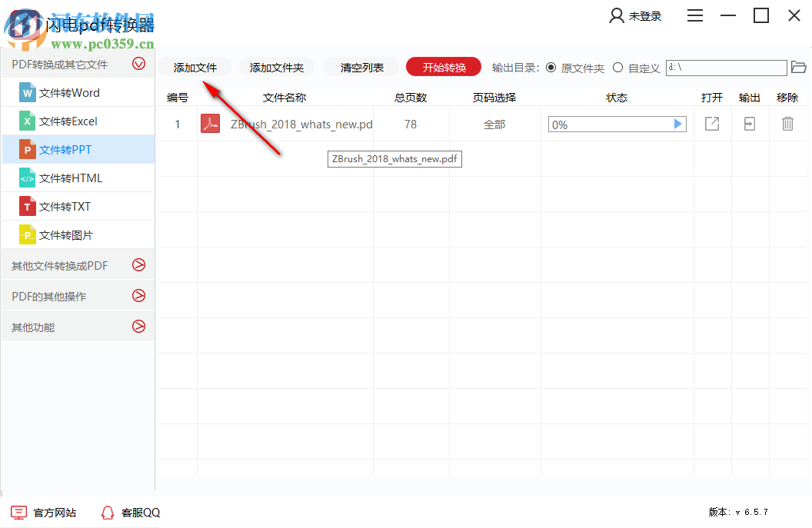Screen dimensions: 812x528
Task: Remove the ZBrush file with trash icon
Action: tap(787, 123)
